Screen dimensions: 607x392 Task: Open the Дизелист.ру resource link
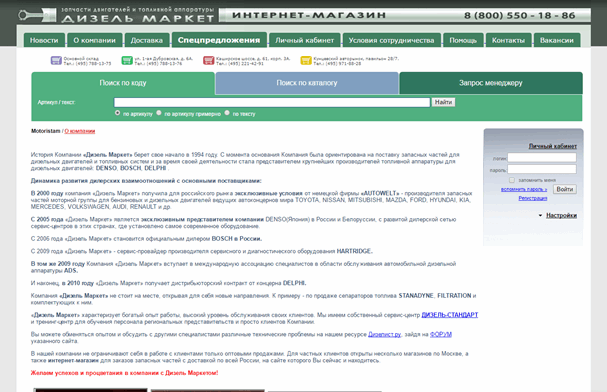coord(384,334)
